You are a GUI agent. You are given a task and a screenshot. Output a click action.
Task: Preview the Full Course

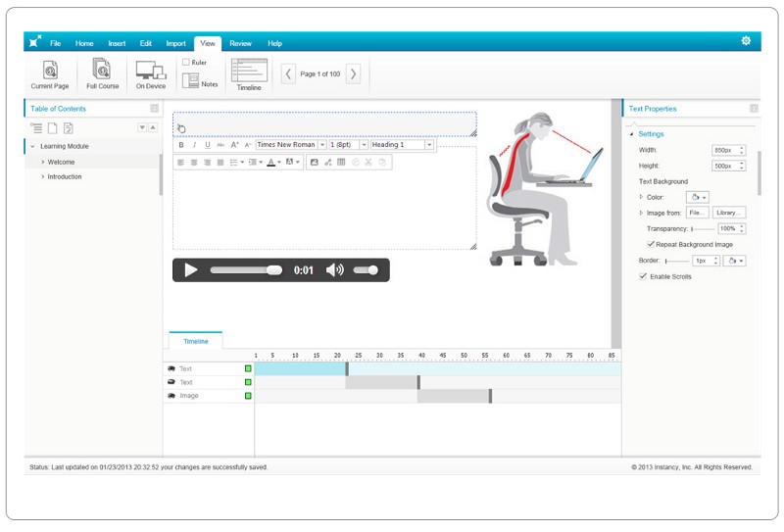coord(103,74)
